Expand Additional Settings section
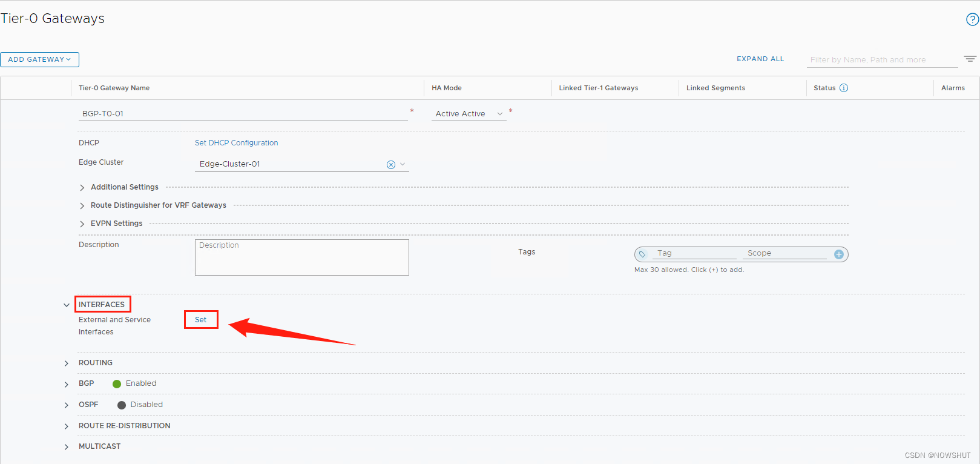This screenshot has width=980, height=464. pyautogui.click(x=82, y=188)
